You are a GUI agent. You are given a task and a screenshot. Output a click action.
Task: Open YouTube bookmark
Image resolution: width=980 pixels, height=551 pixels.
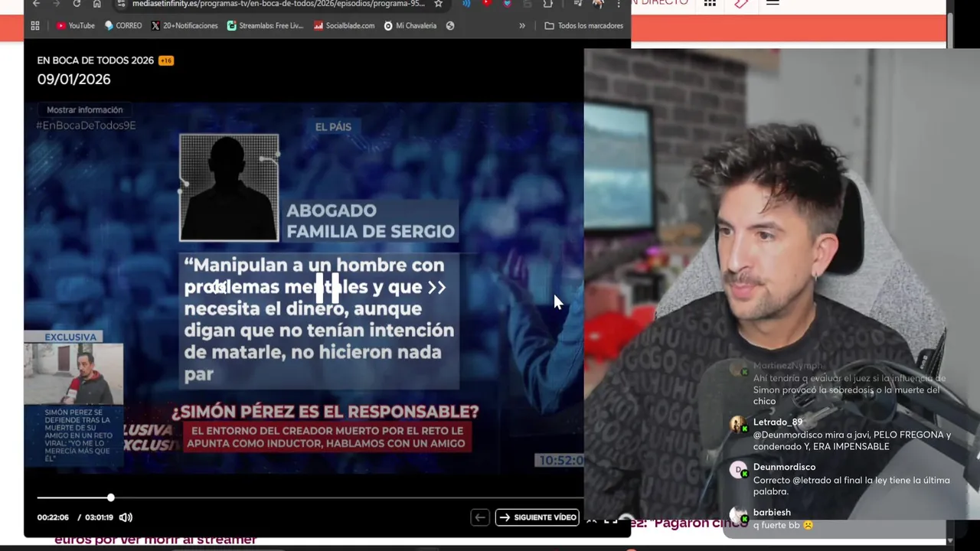[75, 26]
